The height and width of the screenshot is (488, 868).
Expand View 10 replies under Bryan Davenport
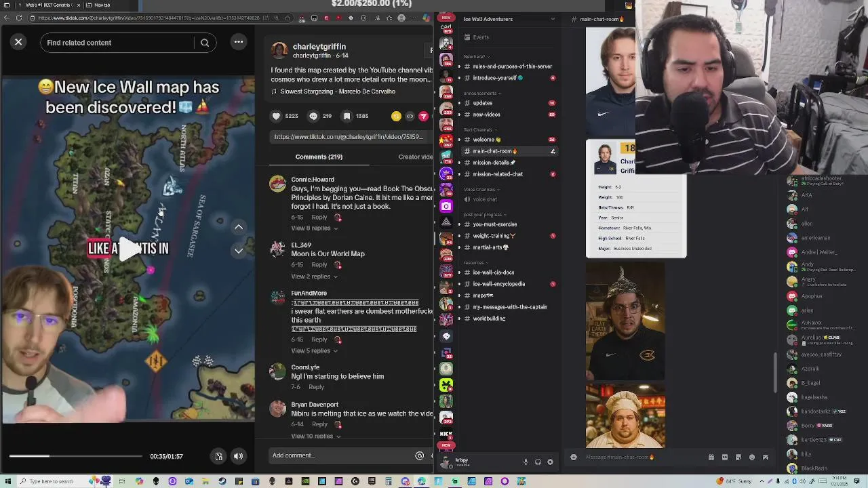coord(316,436)
